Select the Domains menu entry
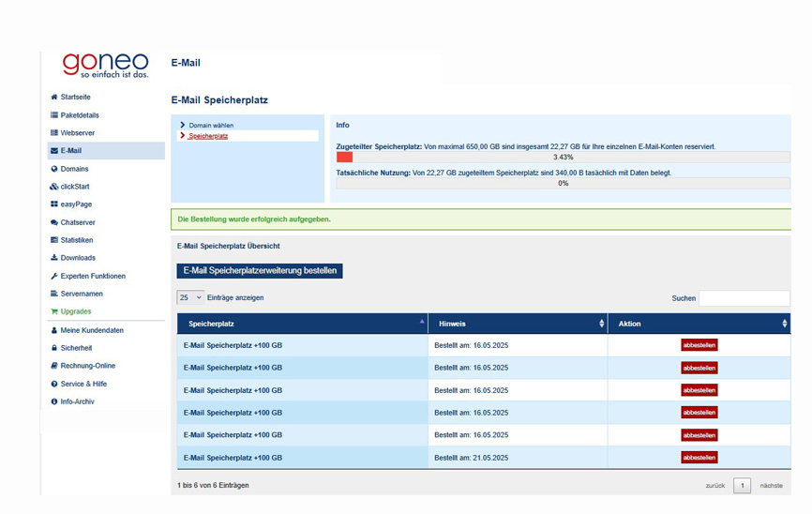The height and width of the screenshot is (514, 812). tap(75, 169)
